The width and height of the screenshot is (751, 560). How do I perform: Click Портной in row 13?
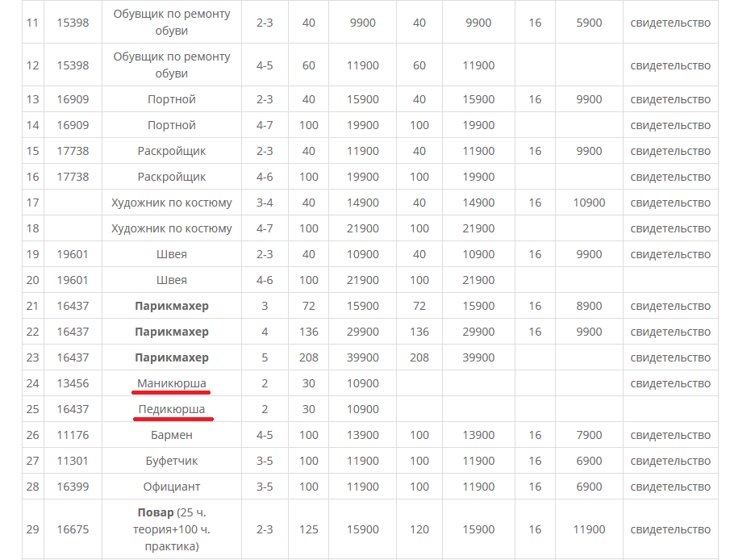[x=171, y=99]
